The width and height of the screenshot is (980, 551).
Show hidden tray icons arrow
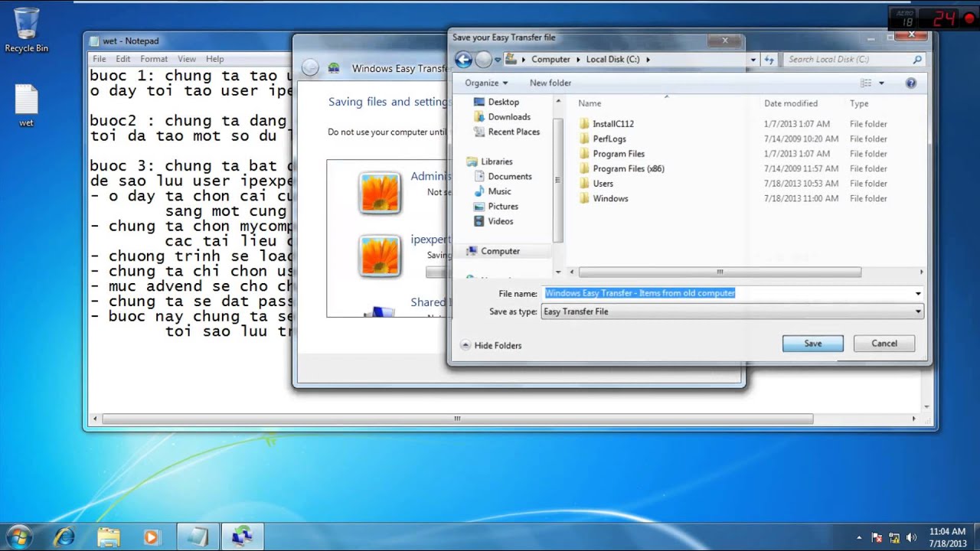click(859, 537)
